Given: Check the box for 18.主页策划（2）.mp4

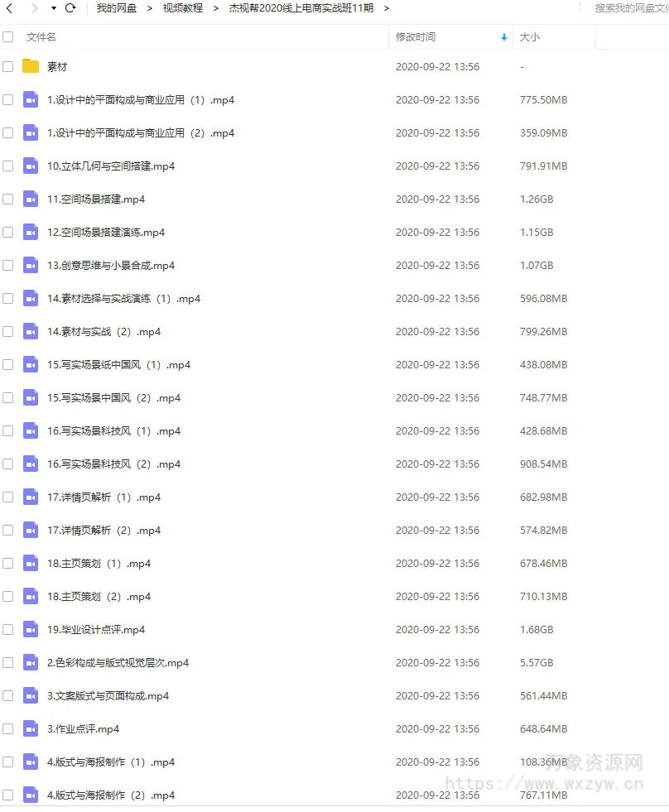Looking at the screenshot, I should [x=7, y=597].
